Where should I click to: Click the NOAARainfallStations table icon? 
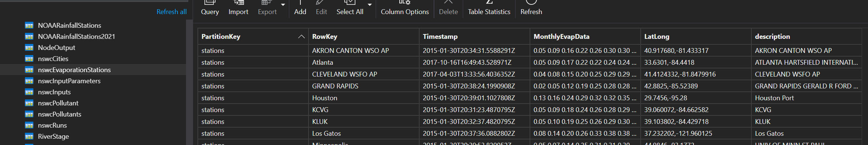(29, 26)
